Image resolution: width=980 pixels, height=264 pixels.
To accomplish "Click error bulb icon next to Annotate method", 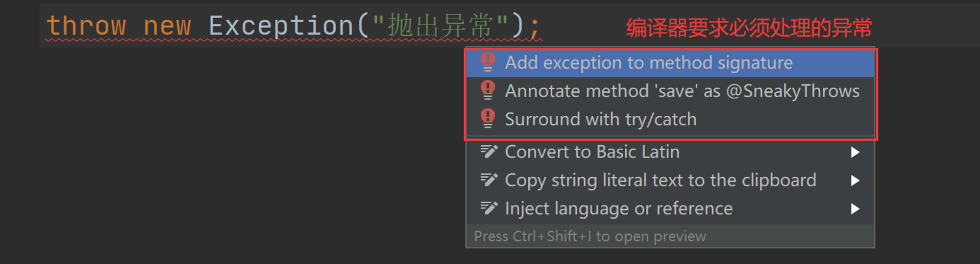I will 488,90.
